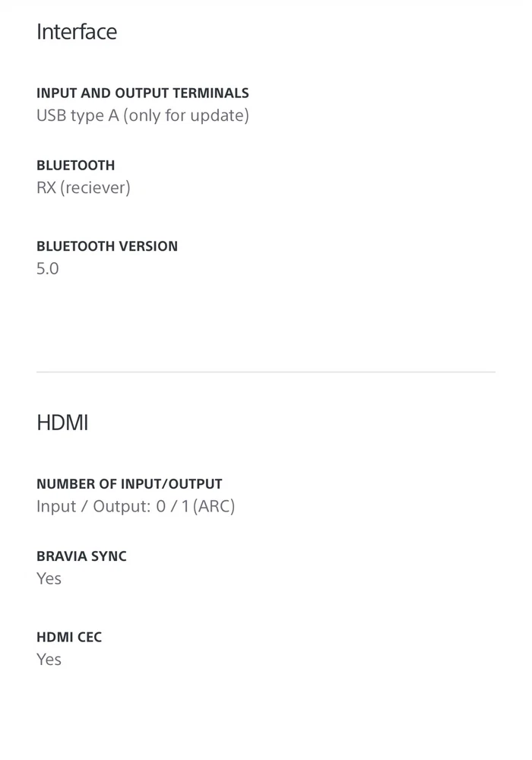
Task: Select the BLUETOOTH VERSION label
Action: (106, 246)
